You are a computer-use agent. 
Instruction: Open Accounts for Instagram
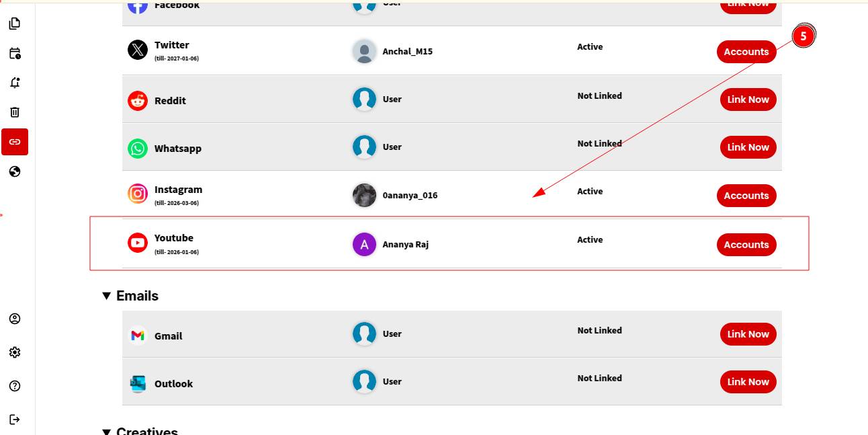746,196
